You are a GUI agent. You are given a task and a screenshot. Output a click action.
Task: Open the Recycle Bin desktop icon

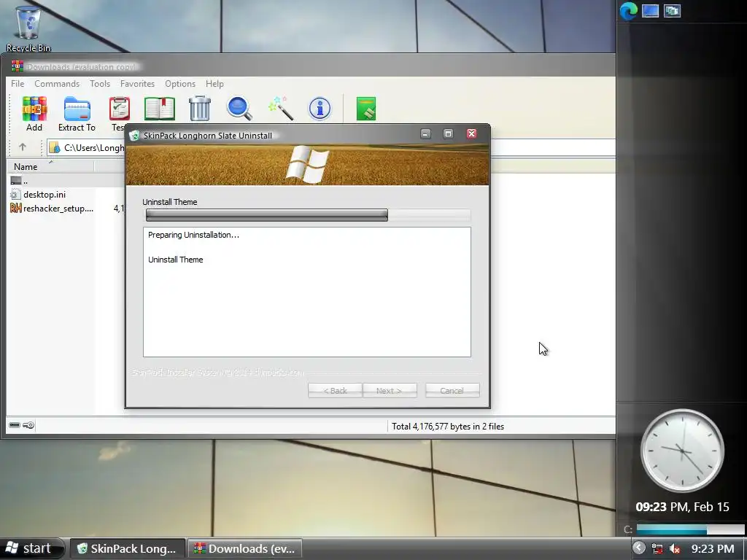(28, 28)
